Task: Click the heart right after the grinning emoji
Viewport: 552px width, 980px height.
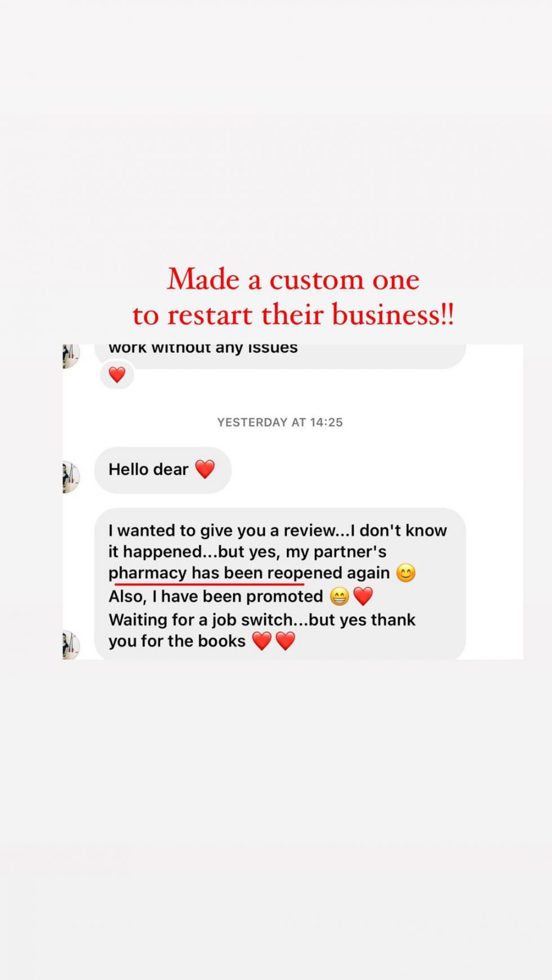Action: click(x=363, y=596)
